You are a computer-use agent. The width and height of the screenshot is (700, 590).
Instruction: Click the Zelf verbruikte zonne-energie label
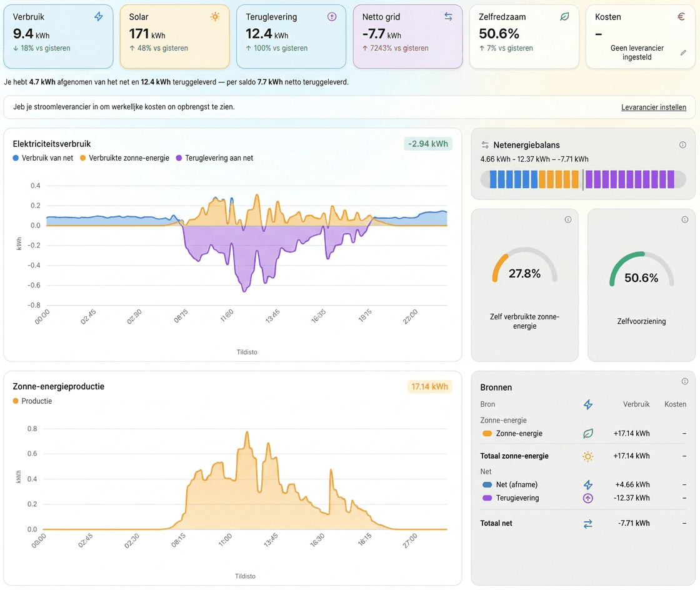(x=524, y=321)
